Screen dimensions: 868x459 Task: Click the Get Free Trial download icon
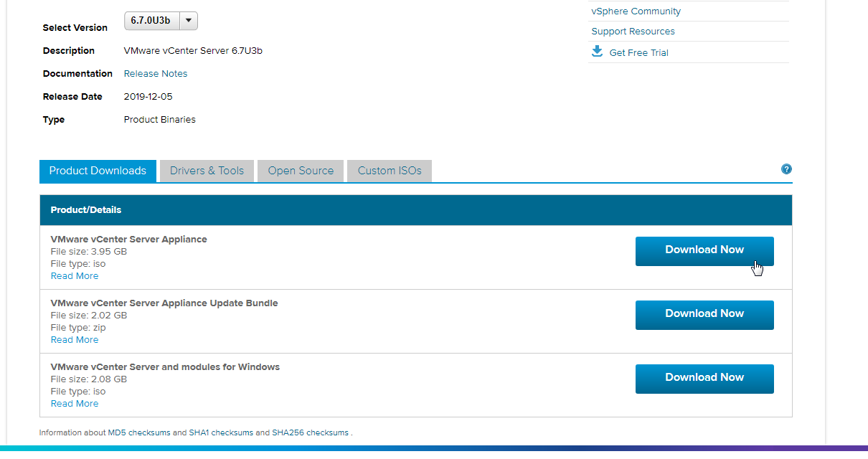(597, 52)
